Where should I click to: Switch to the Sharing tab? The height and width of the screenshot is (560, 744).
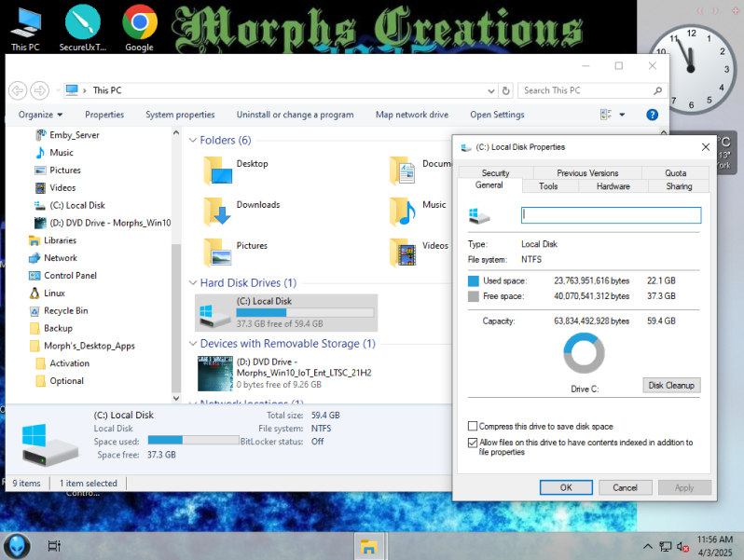(679, 186)
